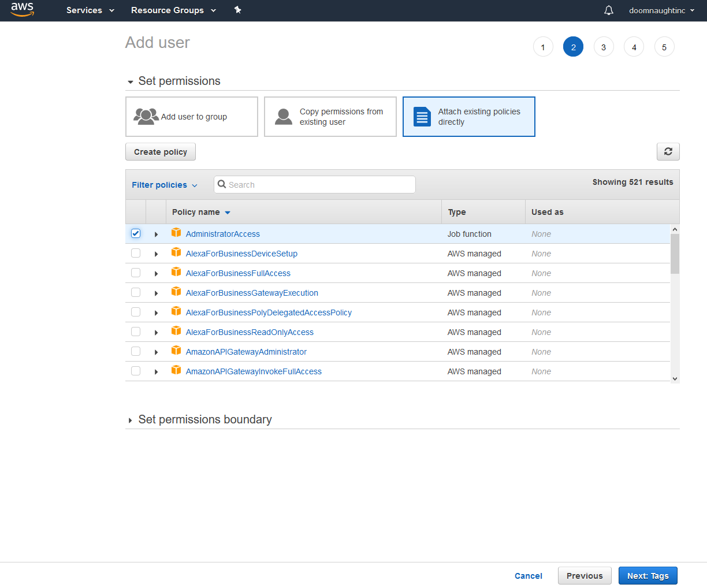The height and width of the screenshot is (588, 707).
Task: Check the AlexaForBusinessReadOnlyAccess checkbox
Action: click(136, 332)
